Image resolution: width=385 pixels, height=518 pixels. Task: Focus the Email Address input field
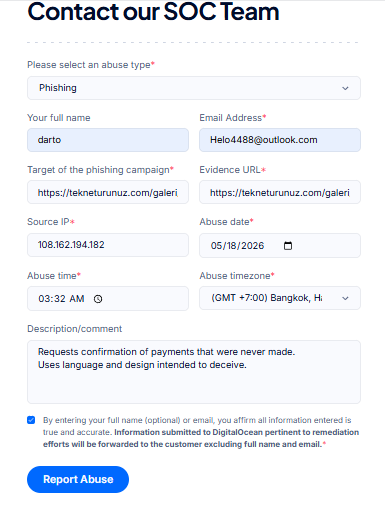(x=280, y=140)
